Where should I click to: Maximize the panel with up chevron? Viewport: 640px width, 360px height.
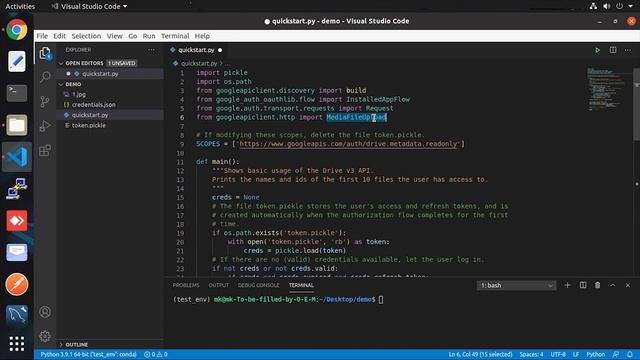[613, 285]
